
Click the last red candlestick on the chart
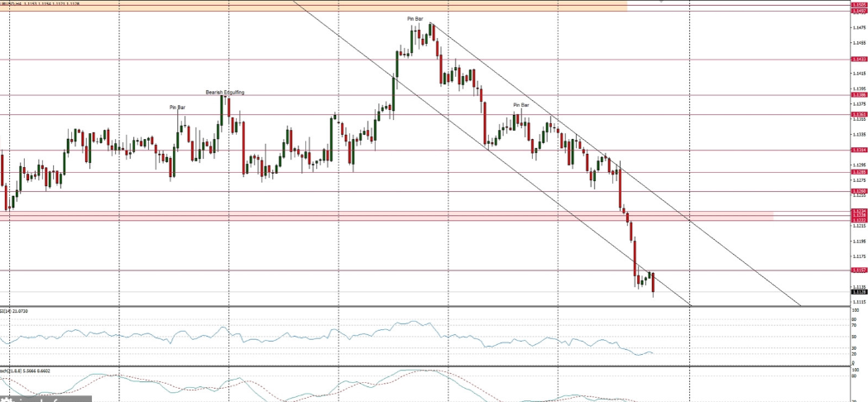653,285
